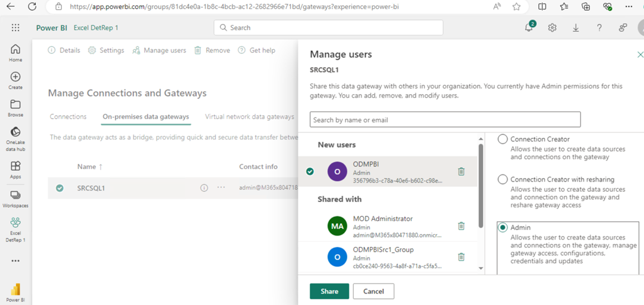Open Create in left navigation

coord(16,80)
